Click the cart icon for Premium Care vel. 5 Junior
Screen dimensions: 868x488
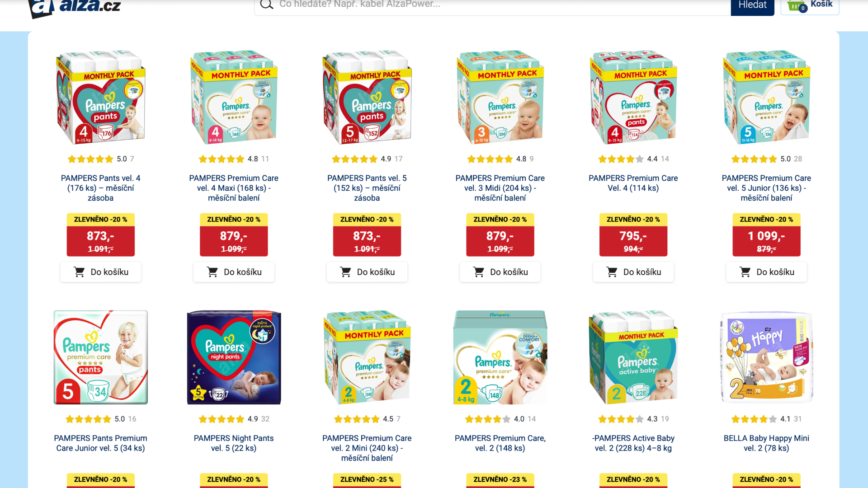pos(745,272)
